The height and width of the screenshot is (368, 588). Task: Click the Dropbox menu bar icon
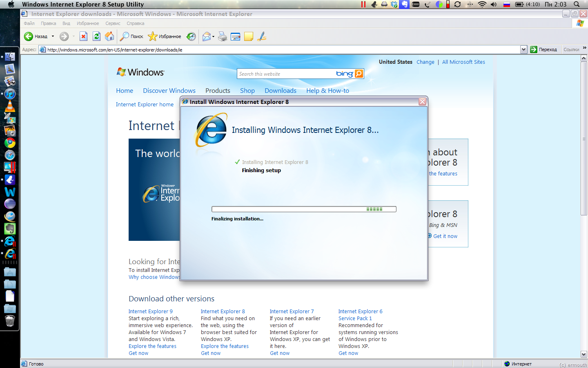[x=394, y=4]
